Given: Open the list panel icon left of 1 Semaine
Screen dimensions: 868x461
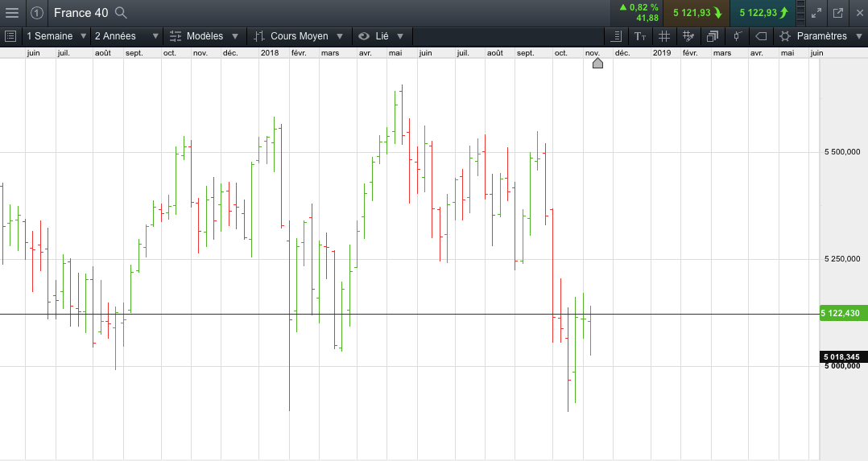Looking at the screenshot, I should (x=10, y=36).
